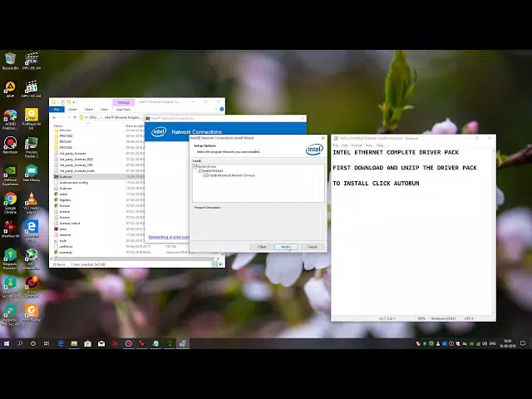Open the Driver Booster desktop shortcut

[32, 287]
